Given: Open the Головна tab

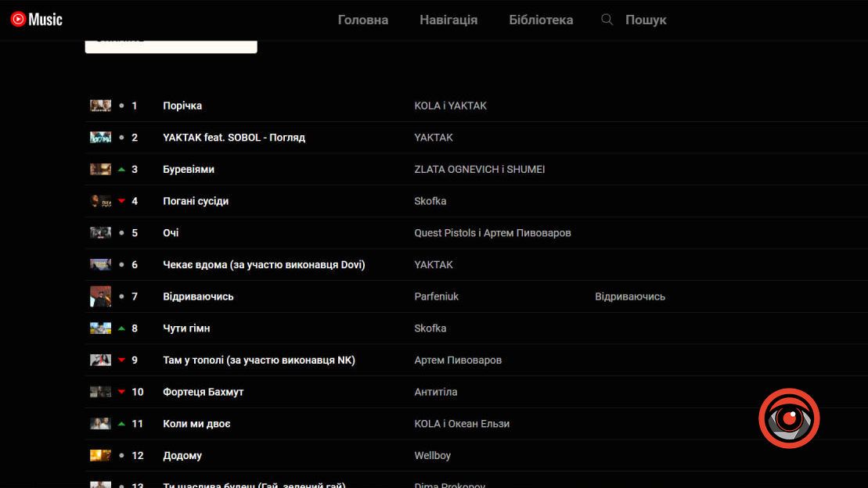Looking at the screenshot, I should tap(362, 20).
